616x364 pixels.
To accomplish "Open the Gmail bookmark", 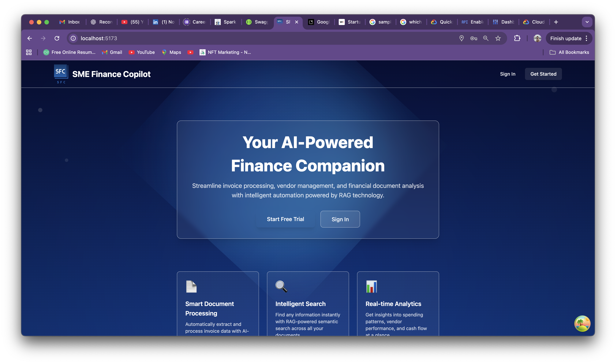I will (112, 52).
